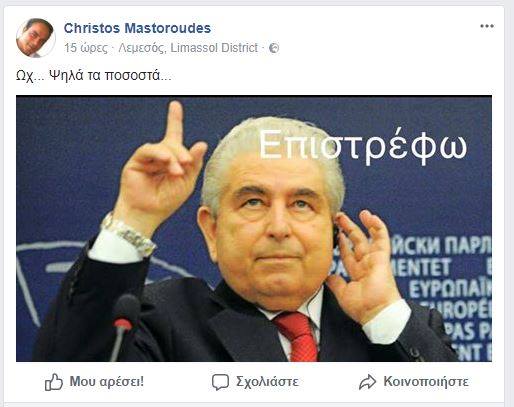Open the posted photo of the man gesturing
Image resolution: width=514 pixels, height=407 pixels.
point(254,229)
